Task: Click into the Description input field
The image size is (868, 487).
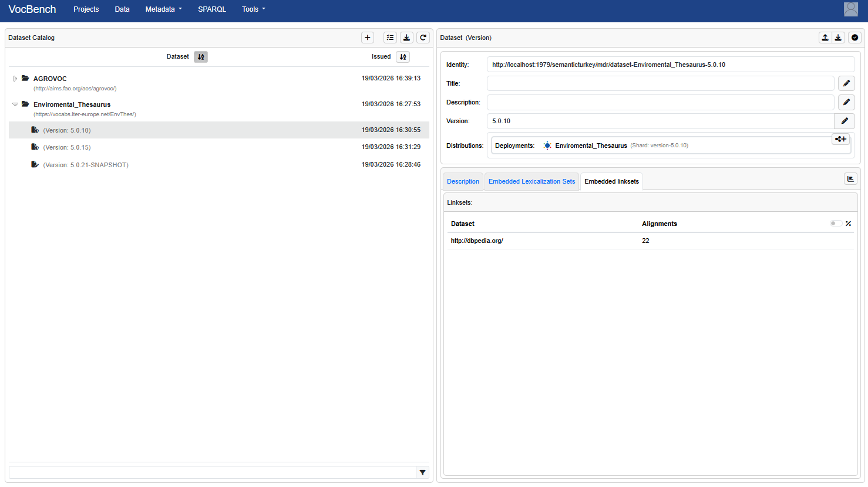Action: pyautogui.click(x=661, y=102)
